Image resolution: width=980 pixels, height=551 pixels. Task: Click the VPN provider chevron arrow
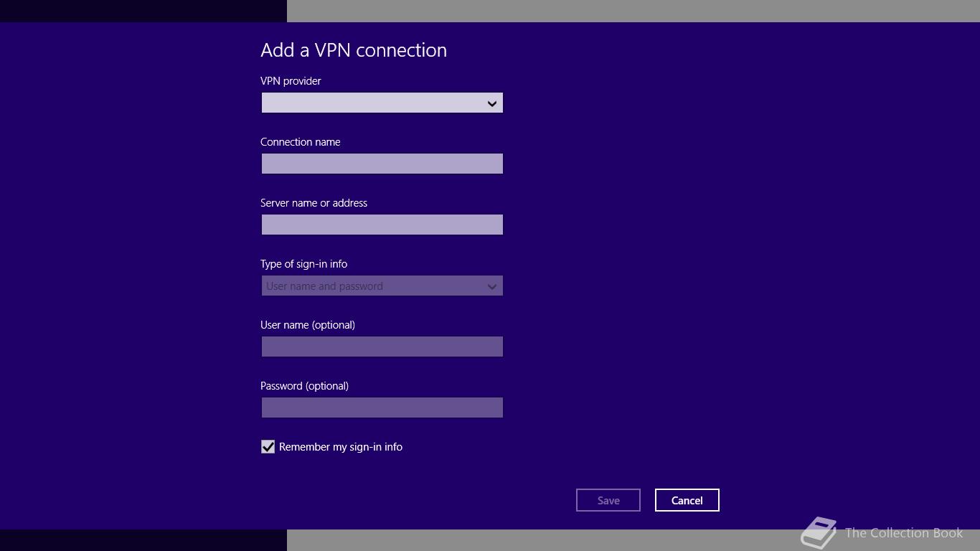coord(492,104)
